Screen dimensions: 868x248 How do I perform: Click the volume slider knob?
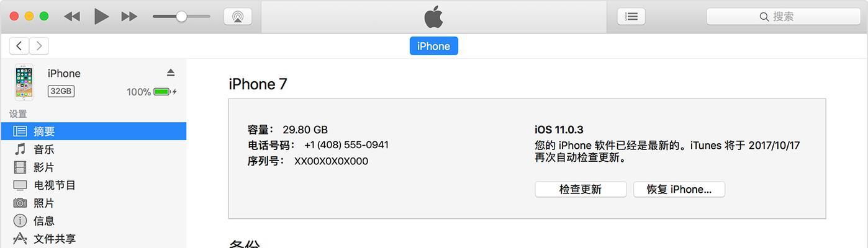click(181, 17)
